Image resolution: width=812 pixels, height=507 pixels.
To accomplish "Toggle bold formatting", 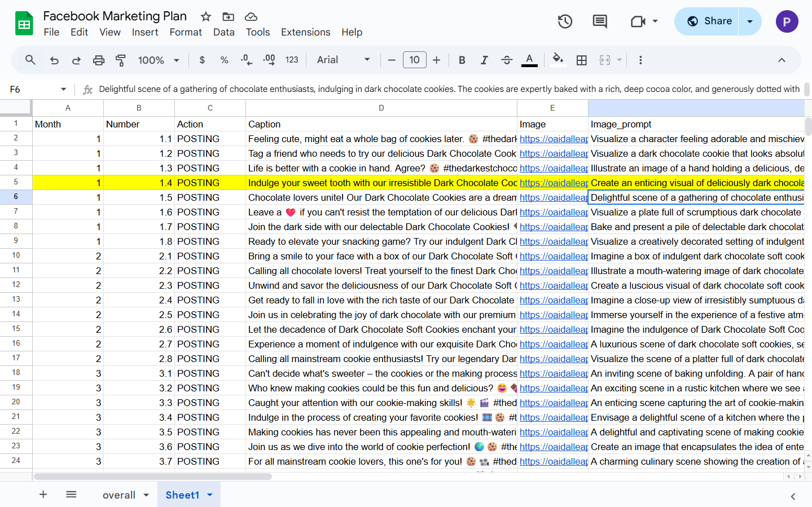I will 462,60.
